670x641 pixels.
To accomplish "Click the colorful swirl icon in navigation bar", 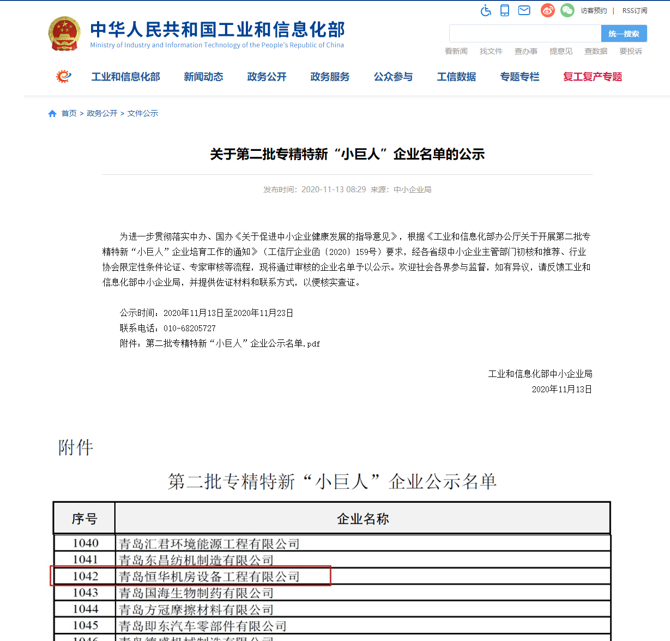I will [x=64, y=77].
